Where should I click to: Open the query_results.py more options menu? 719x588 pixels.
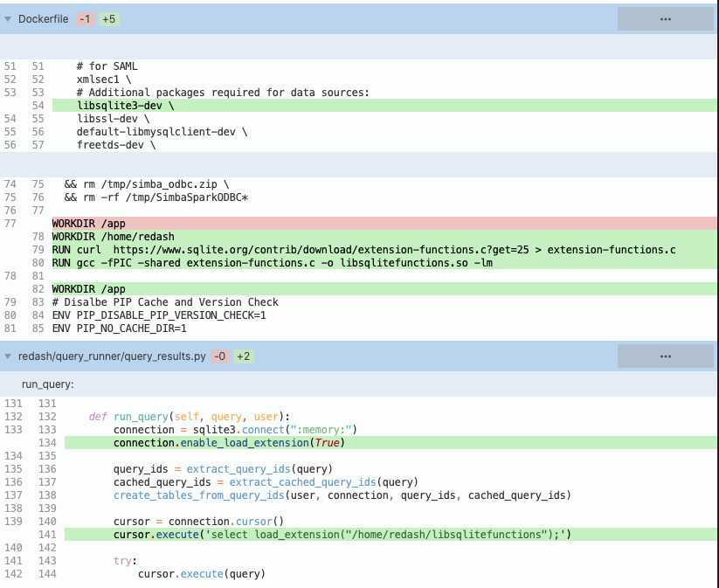[666, 356]
